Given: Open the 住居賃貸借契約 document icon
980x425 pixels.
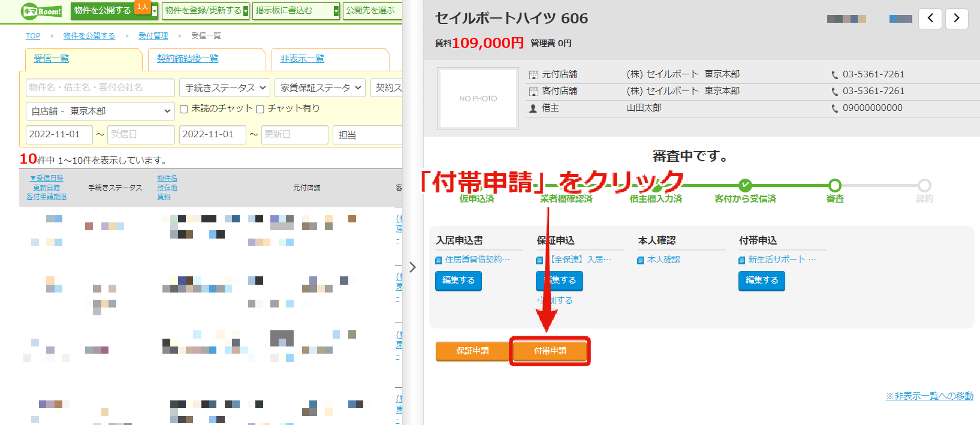Looking at the screenshot, I should coord(438,260).
